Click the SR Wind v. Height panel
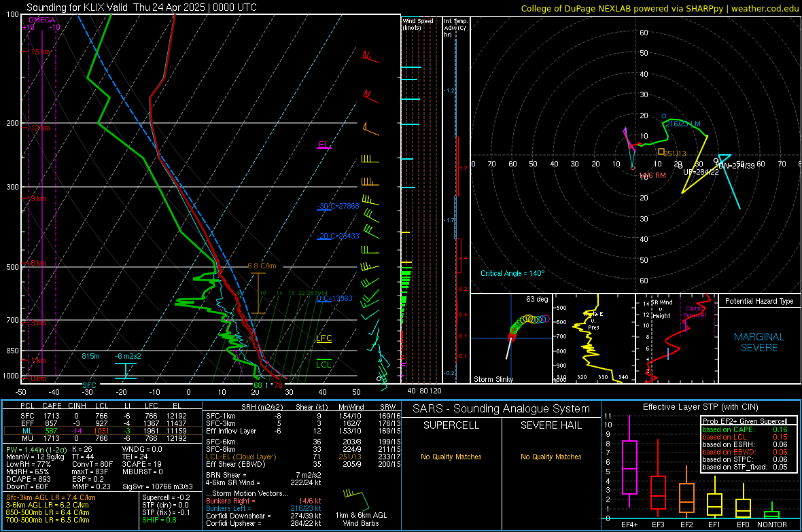 677,338
